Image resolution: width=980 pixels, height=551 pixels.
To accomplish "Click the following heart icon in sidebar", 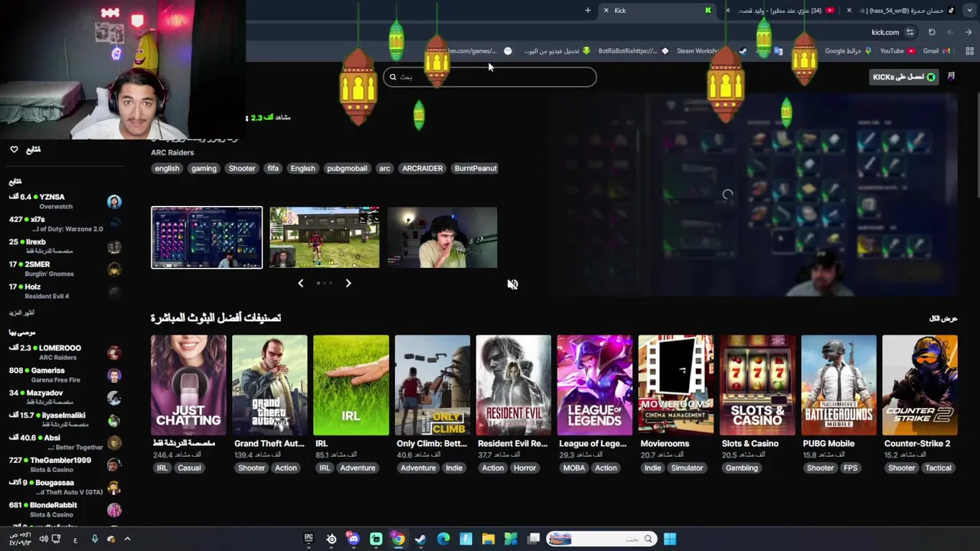I will [x=14, y=149].
